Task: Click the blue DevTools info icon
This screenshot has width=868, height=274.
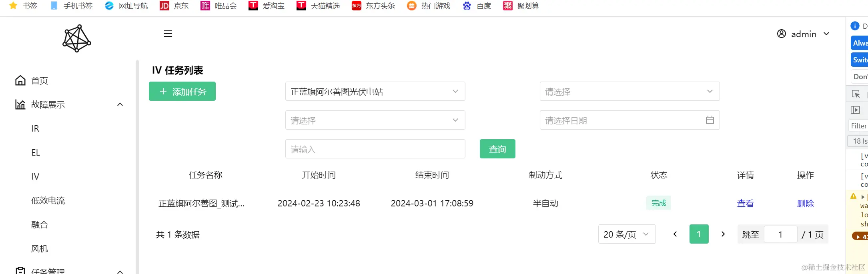Action: (x=855, y=26)
